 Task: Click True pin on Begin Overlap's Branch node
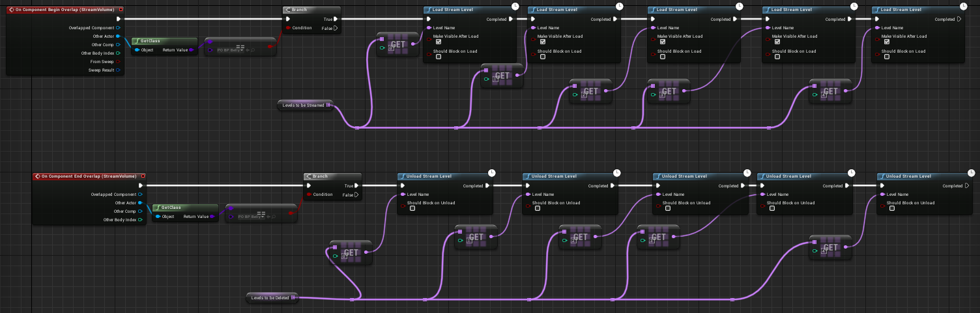(336, 19)
